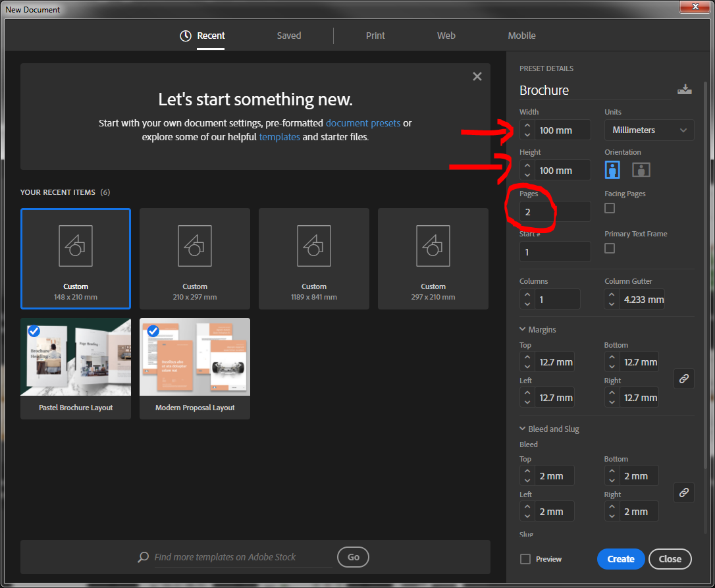Click the Close button
The width and height of the screenshot is (715, 588).
click(x=670, y=559)
